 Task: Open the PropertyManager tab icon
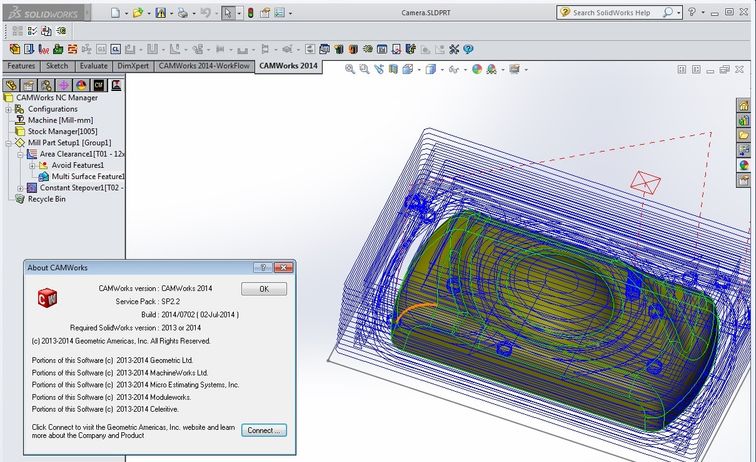point(28,85)
